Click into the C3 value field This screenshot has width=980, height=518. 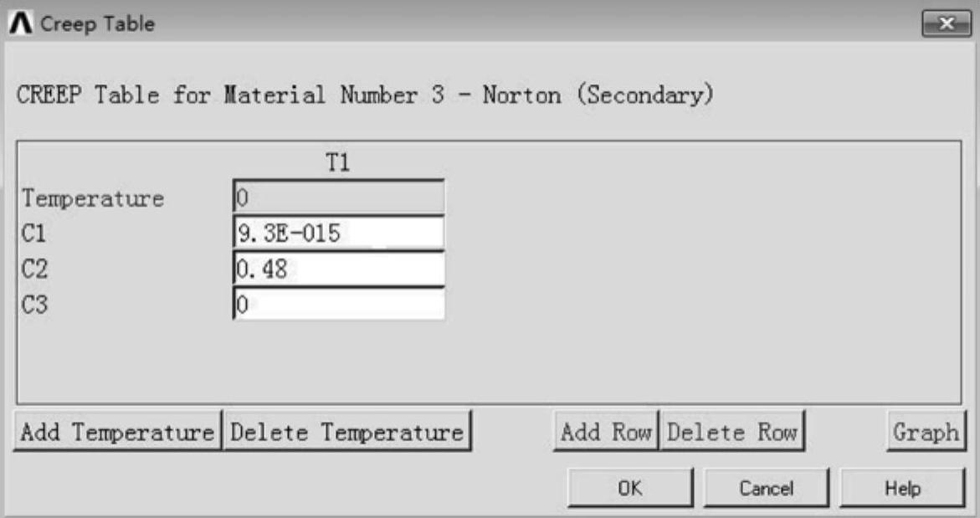(338, 305)
